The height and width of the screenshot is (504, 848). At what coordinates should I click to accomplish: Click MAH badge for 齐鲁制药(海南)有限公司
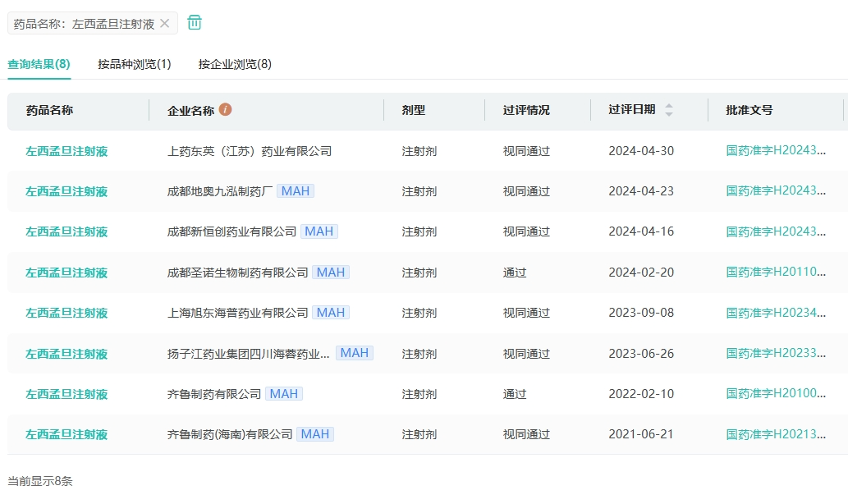[315, 434]
